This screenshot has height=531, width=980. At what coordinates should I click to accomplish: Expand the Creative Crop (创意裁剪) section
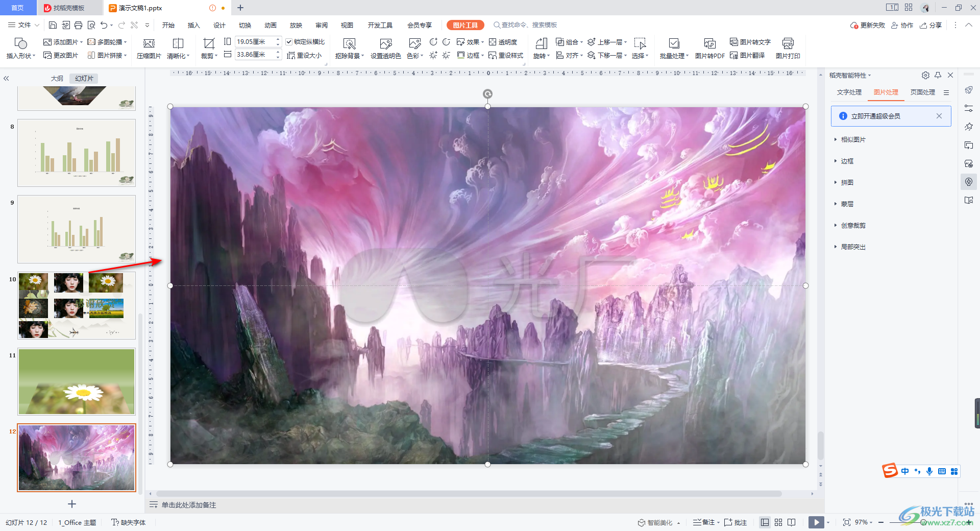pos(850,225)
